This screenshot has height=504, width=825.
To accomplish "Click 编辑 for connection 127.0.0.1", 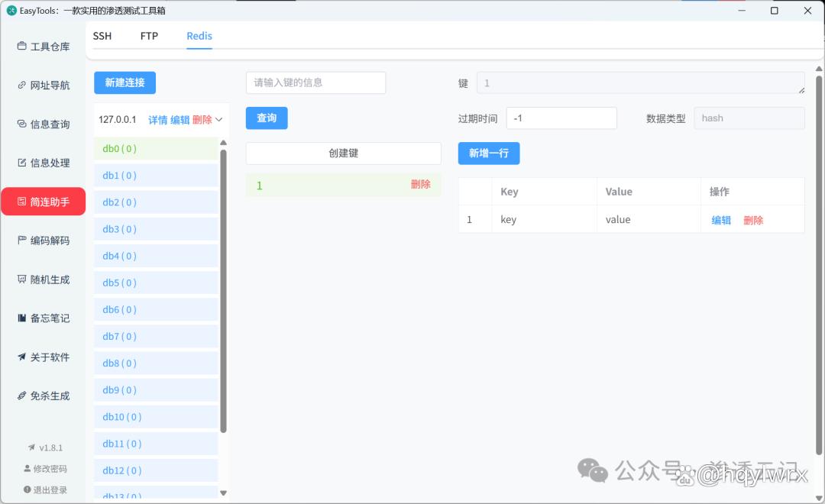I will 180,120.
